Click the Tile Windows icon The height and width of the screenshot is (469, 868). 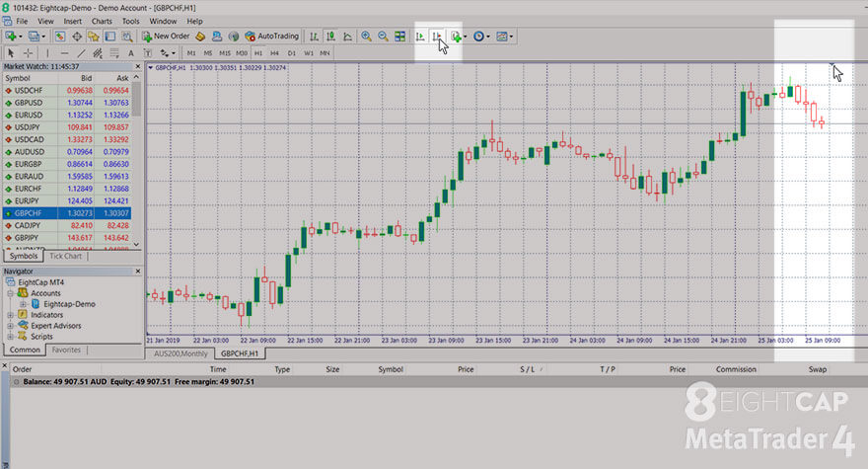point(399,36)
